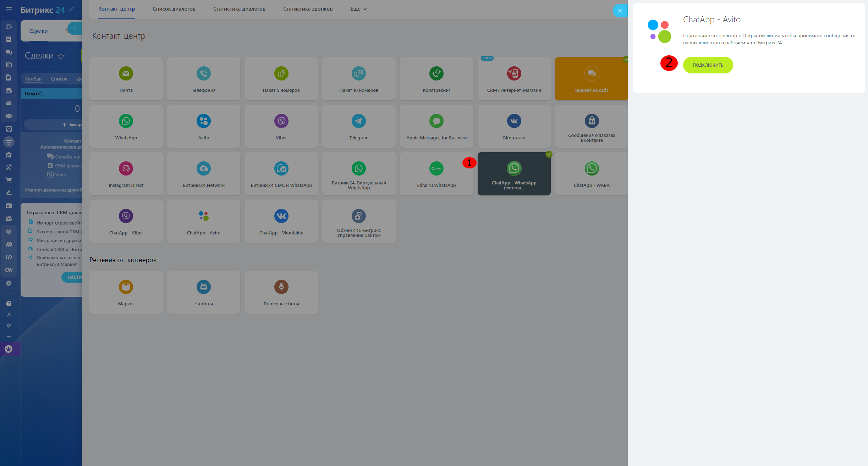868x466 pixels.
Task: Select the ChatApp - Avito tile
Action: [203, 221]
